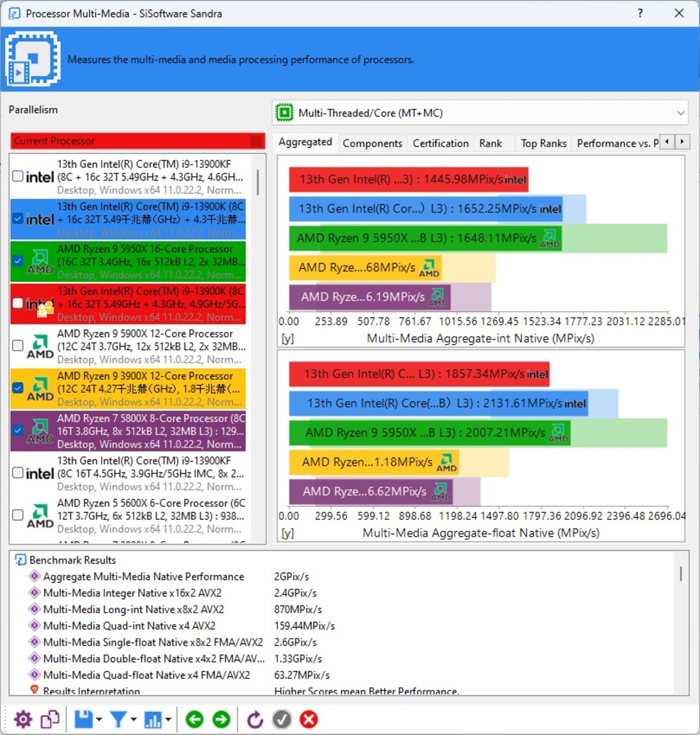Uncheck the yellow Ryzen 9 3900X checkbox
Screen dimensions: 700x735
pyautogui.click(x=18, y=388)
